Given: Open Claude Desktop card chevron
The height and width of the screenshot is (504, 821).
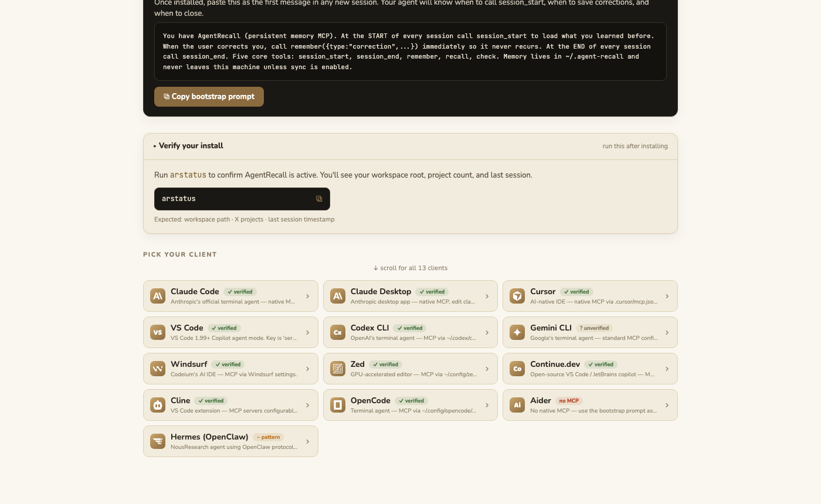Looking at the screenshot, I should 487,297.
